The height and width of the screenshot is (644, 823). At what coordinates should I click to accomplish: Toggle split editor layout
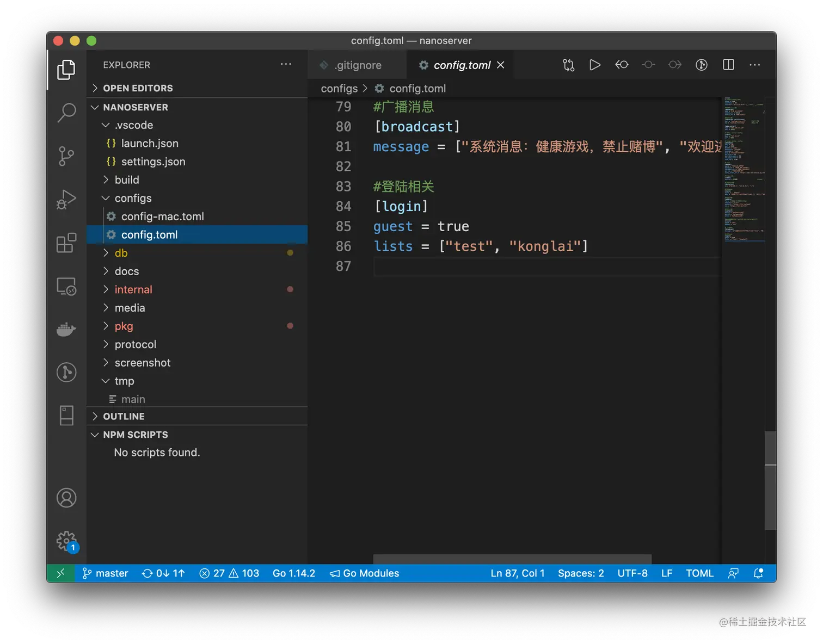click(x=728, y=65)
